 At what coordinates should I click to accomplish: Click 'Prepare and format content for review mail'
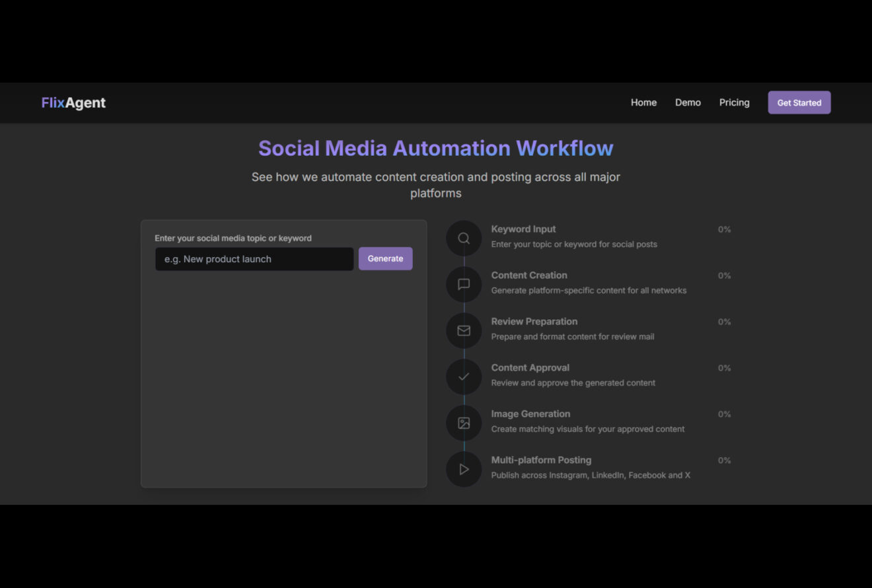pyautogui.click(x=573, y=336)
